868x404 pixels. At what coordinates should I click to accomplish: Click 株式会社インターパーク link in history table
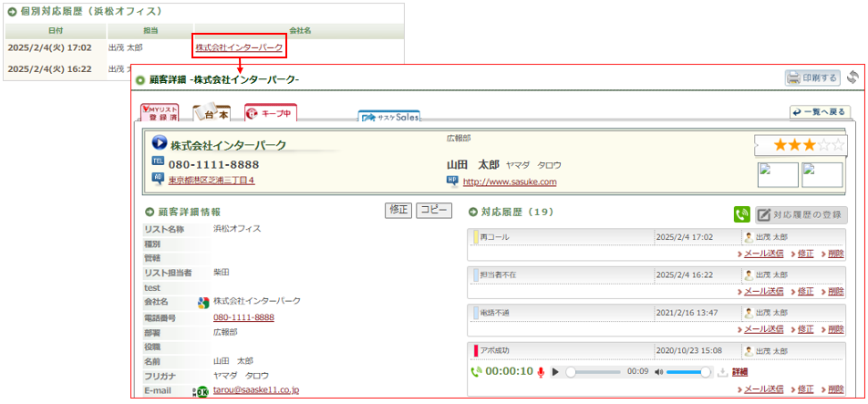(x=239, y=48)
